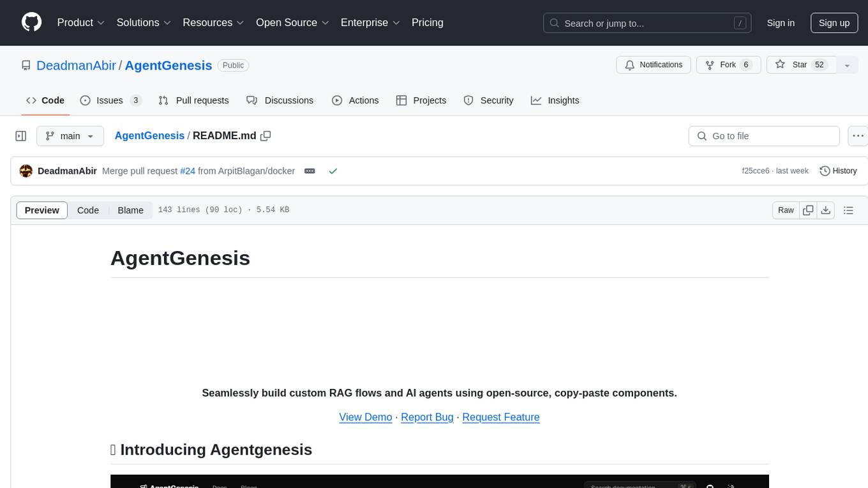Focus the Search or jump to field
This screenshot has height=488, width=868.
[647, 23]
